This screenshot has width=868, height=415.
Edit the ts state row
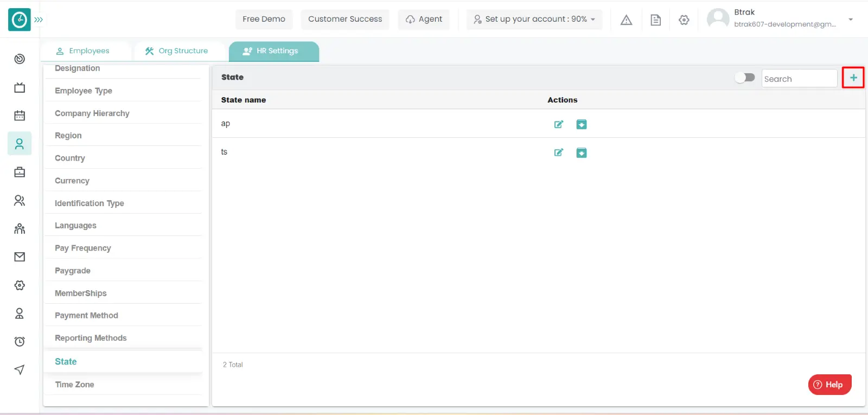click(558, 152)
